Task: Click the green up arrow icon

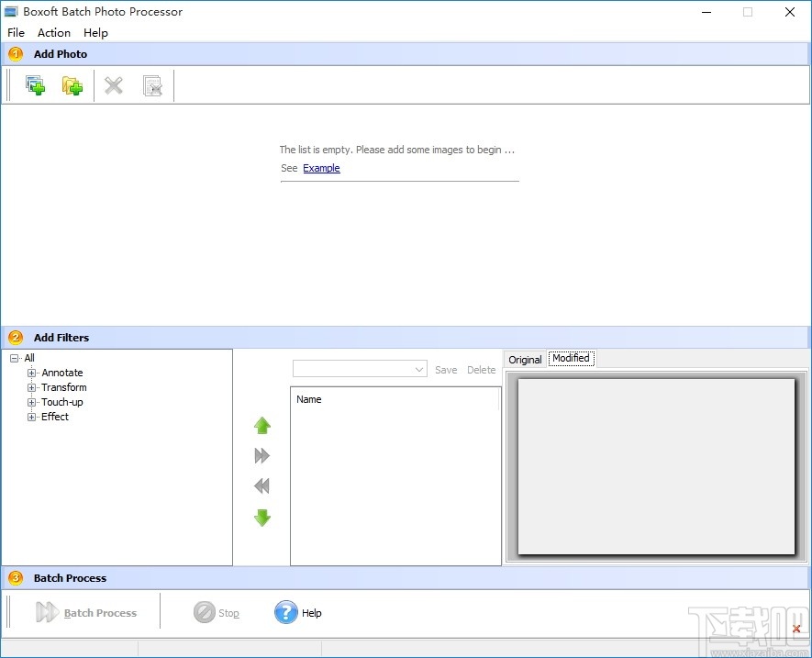Action: [x=262, y=426]
